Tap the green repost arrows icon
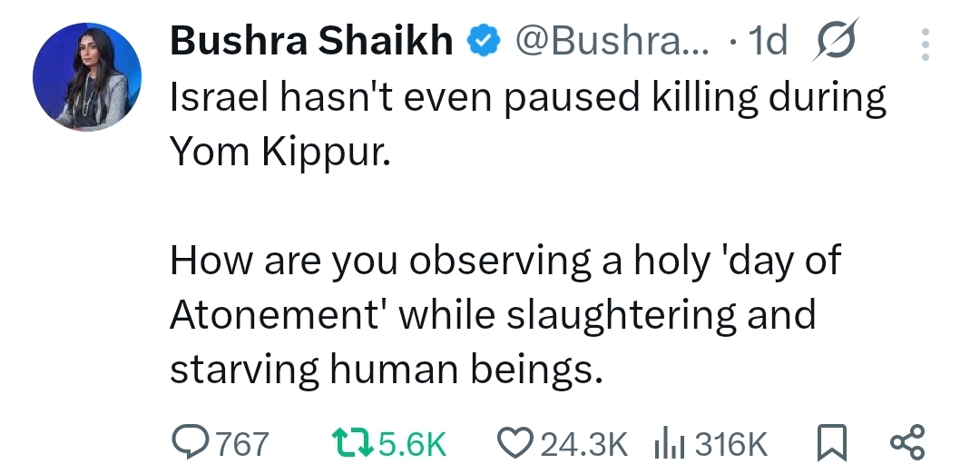The height and width of the screenshot is (464, 980). coord(350,443)
